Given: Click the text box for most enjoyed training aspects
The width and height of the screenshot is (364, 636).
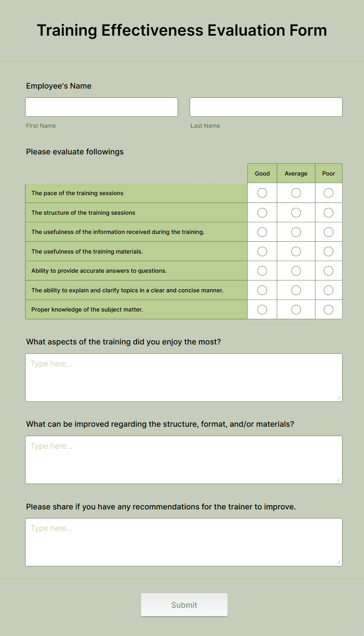Looking at the screenshot, I should click(184, 376).
